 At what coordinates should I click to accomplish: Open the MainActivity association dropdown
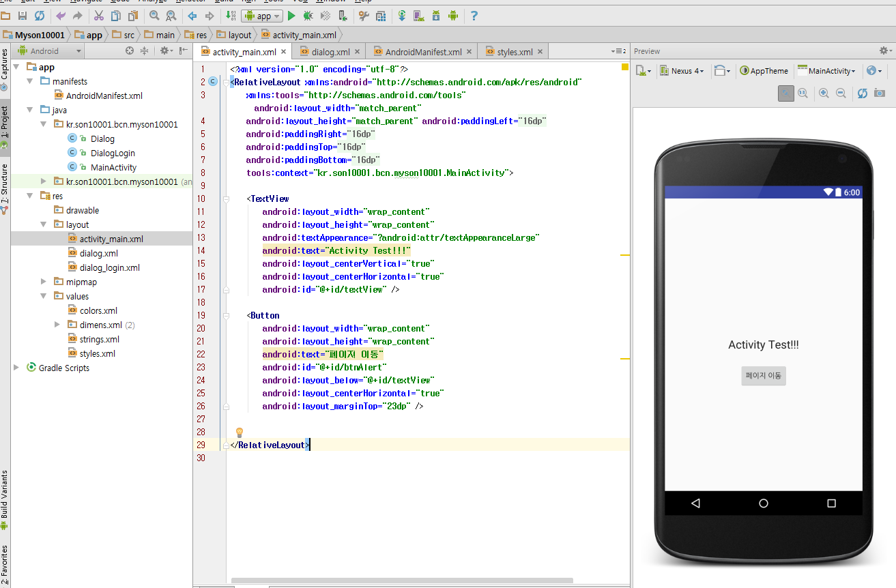tap(827, 71)
